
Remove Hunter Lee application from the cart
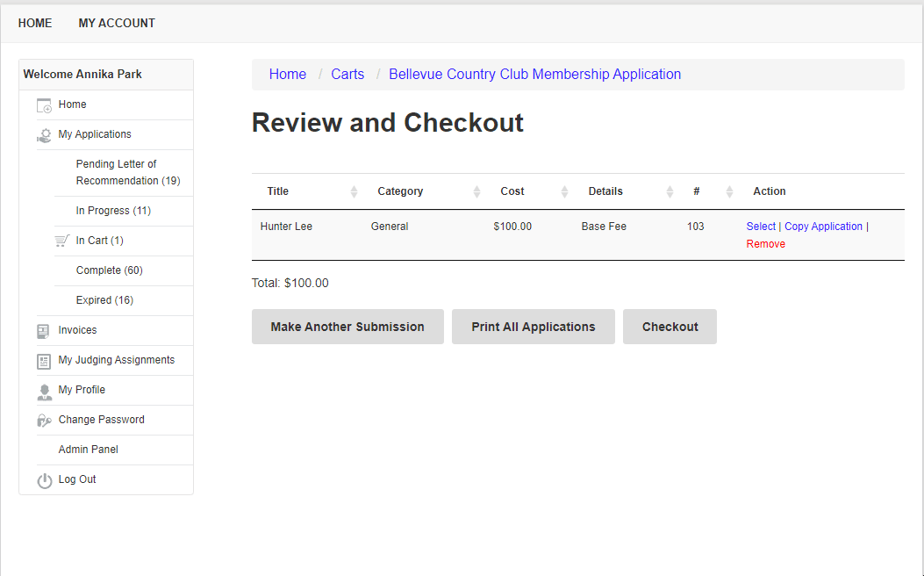(765, 244)
